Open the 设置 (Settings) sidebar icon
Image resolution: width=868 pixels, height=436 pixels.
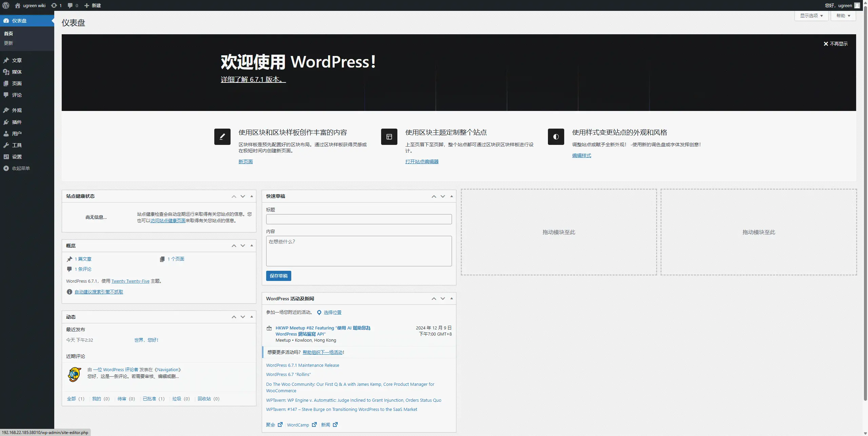(6, 157)
